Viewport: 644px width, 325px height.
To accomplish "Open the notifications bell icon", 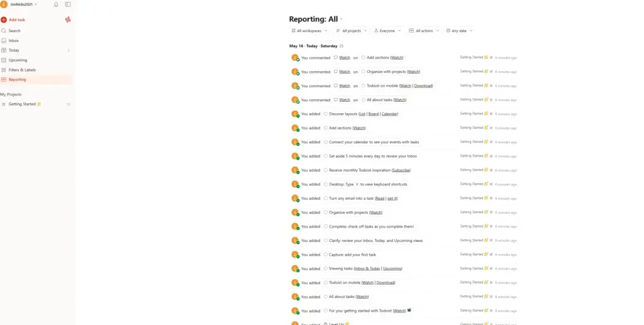I will point(56,4).
